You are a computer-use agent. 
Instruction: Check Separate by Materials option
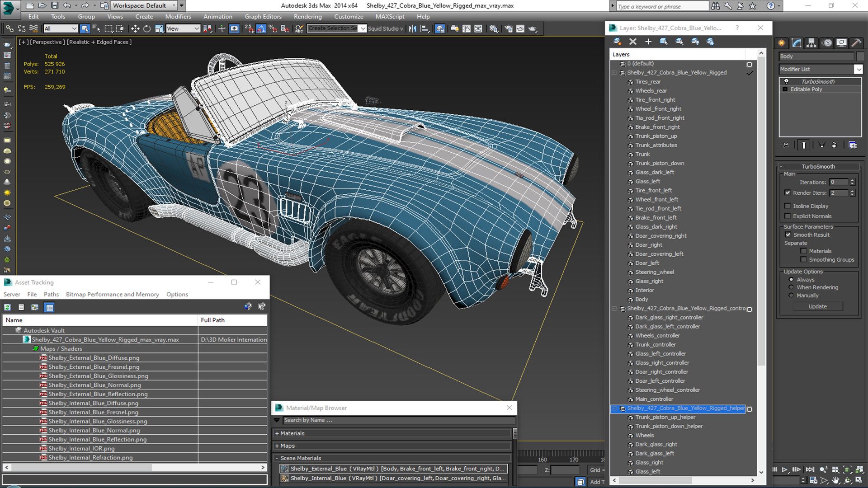(x=803, y=251)
